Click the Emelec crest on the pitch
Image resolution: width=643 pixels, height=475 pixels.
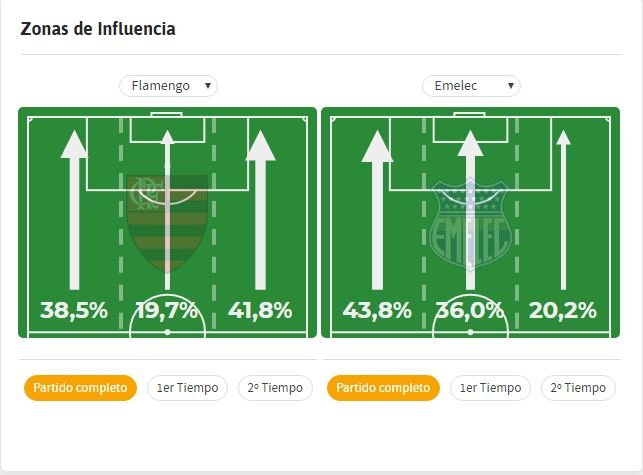point(470,224)
